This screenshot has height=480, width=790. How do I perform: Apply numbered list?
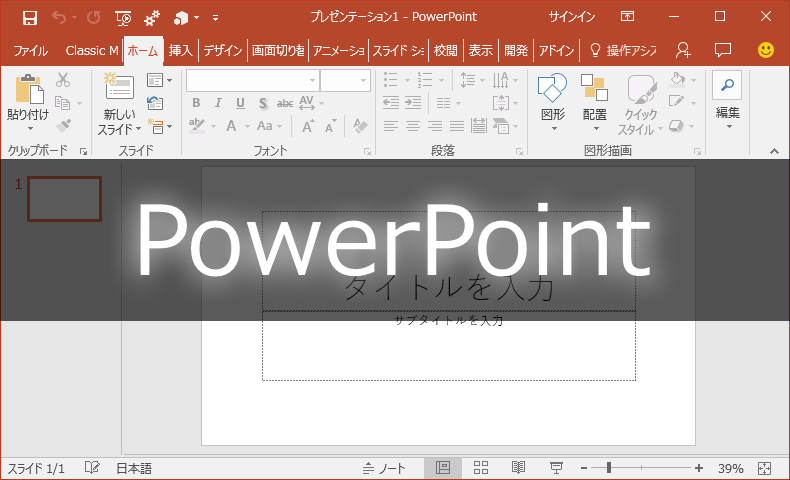pyautogui.click(x=424, y=80)
